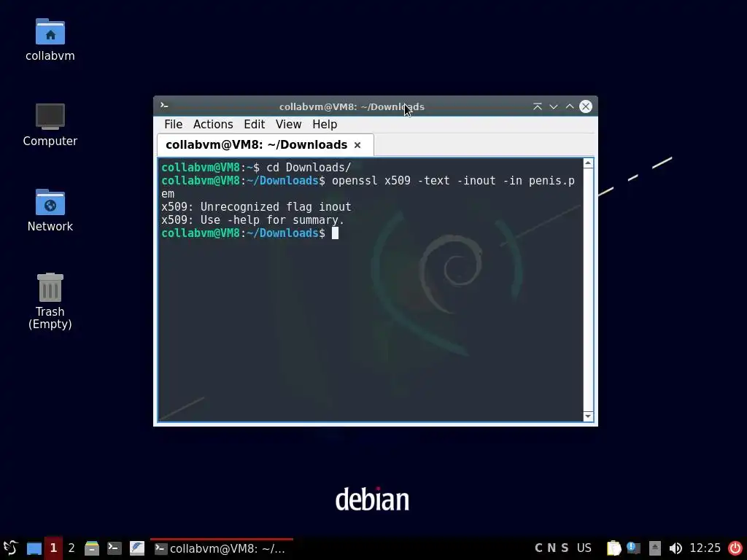Screen dimensions: 747x560
Task: Click the terminal scrollbar track
Action: coord(589,289)
